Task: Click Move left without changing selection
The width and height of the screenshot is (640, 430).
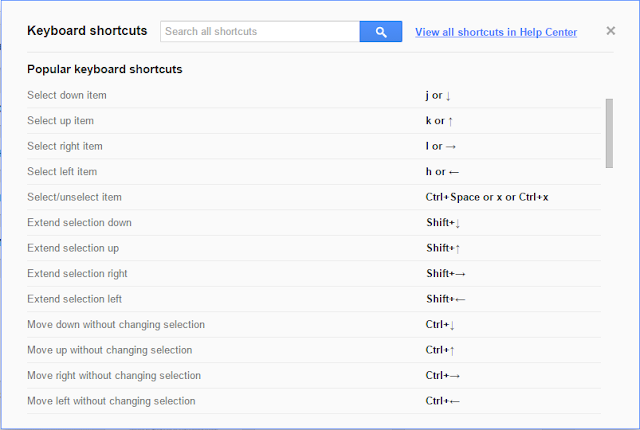Action: click(x=111, y=401)
